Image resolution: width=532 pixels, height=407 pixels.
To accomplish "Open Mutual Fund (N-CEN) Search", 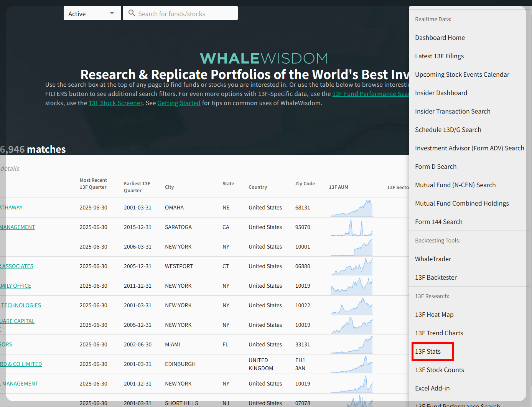I will [455, 185].
